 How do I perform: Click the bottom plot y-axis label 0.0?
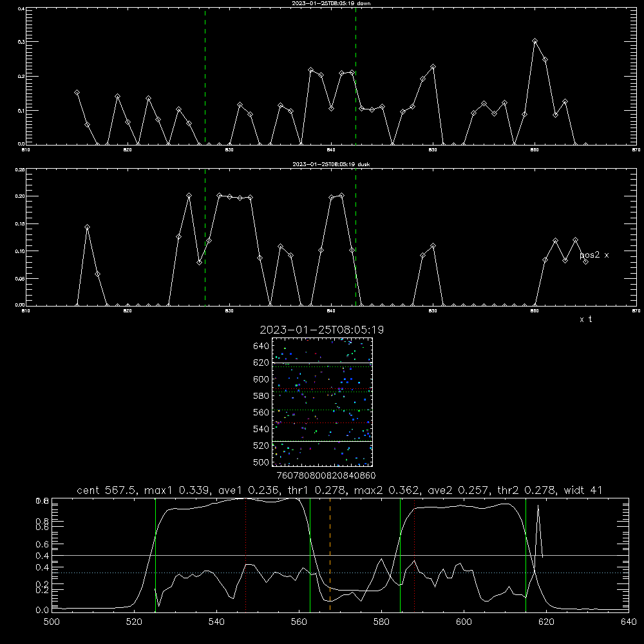(42, 611)
